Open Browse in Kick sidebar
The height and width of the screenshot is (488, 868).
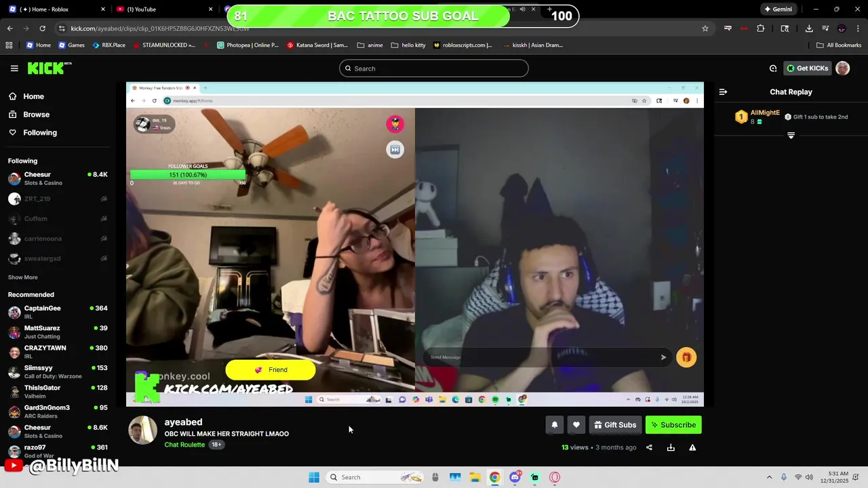(29, 115)
